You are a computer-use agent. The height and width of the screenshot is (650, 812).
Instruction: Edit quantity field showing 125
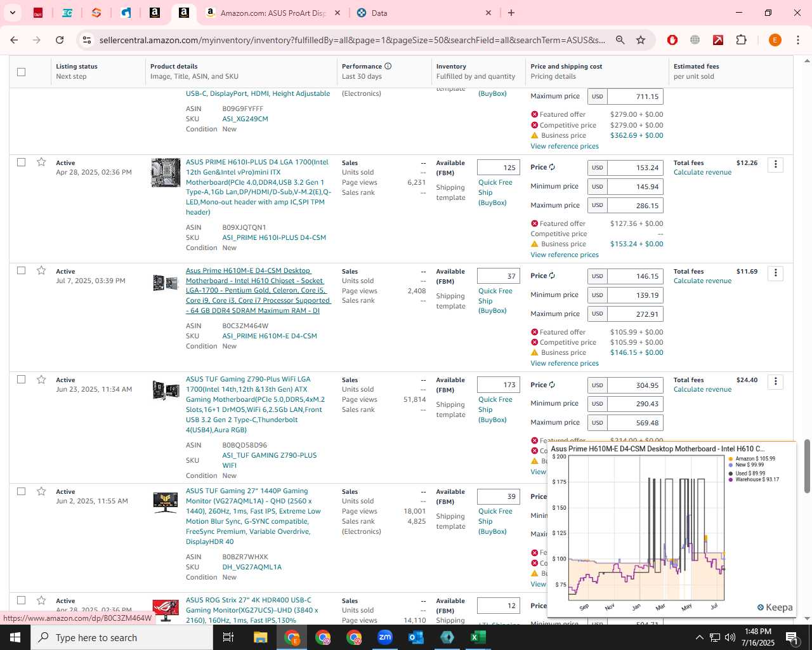[499, 168]
